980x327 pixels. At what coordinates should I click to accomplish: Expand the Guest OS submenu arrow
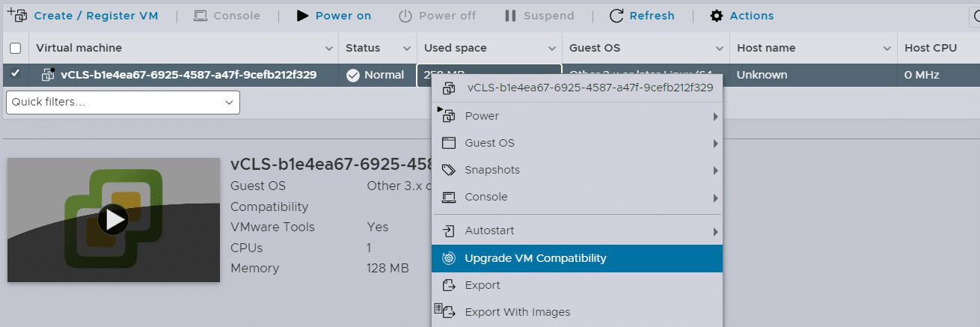click(715, 144)
